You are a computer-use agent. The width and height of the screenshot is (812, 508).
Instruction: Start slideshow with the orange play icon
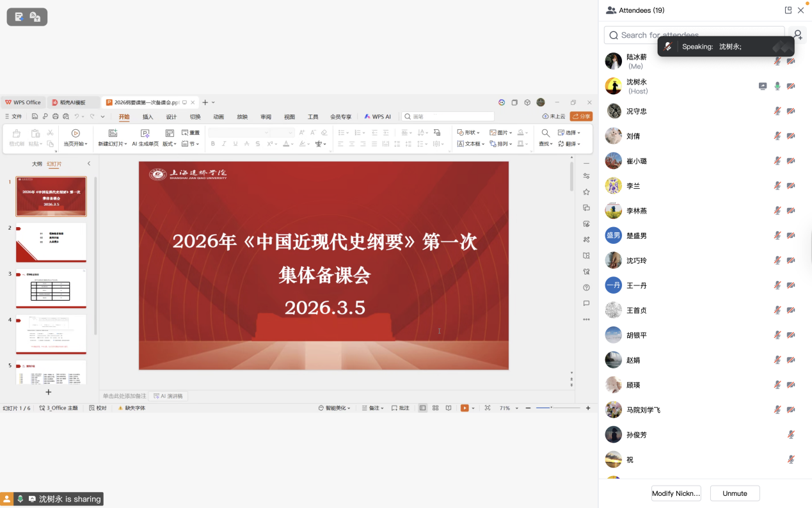[463, 408]
